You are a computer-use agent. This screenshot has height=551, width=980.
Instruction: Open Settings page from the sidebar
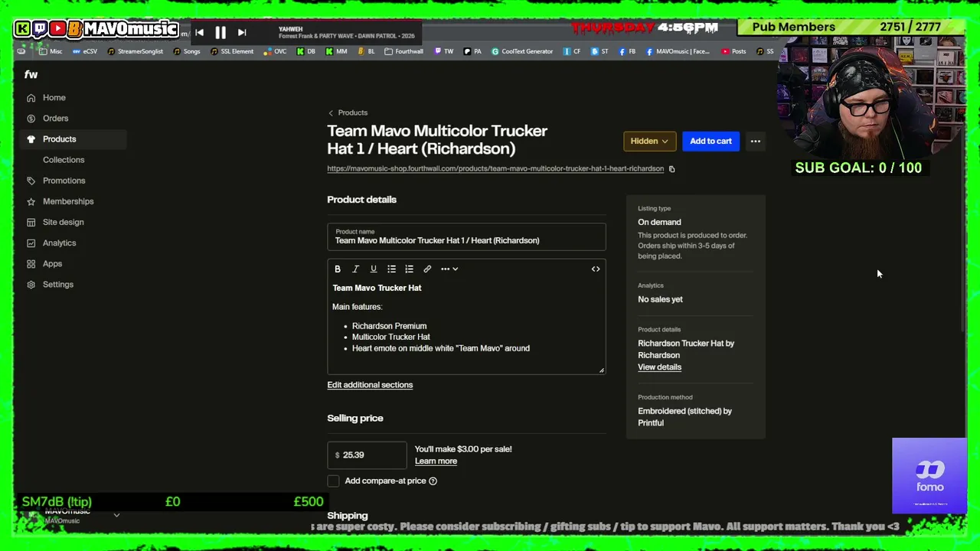[58, 285]
